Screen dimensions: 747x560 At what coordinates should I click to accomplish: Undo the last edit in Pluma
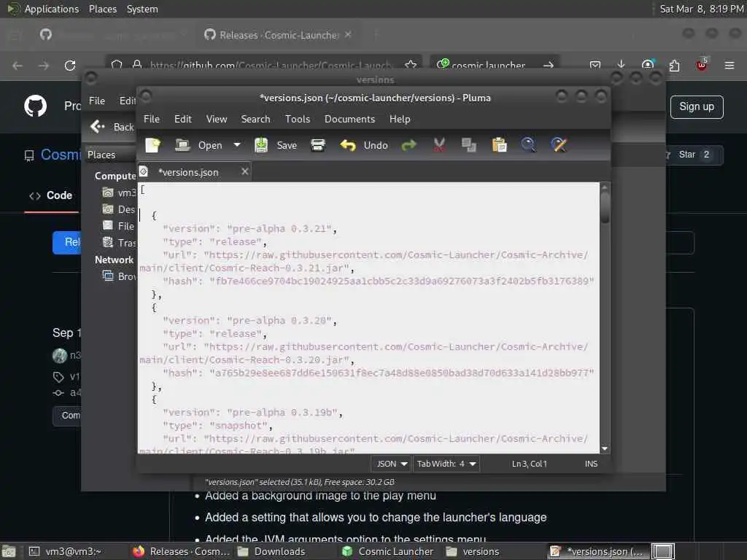[364, 145]
